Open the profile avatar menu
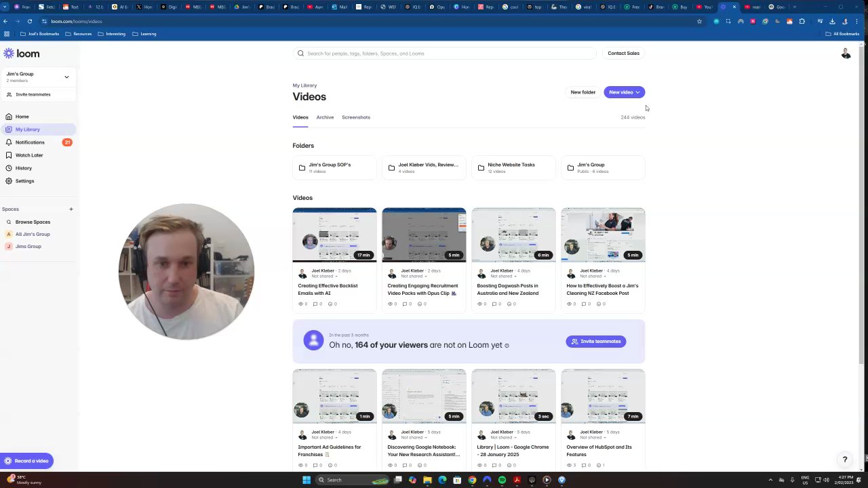Screen dimensions: 868x488 coord(846,53)
